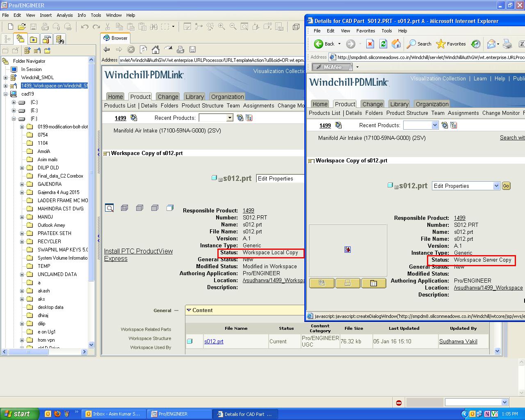
Task: Click Pro/ENGINEER browser address field
Action: (x=212, y=60)
